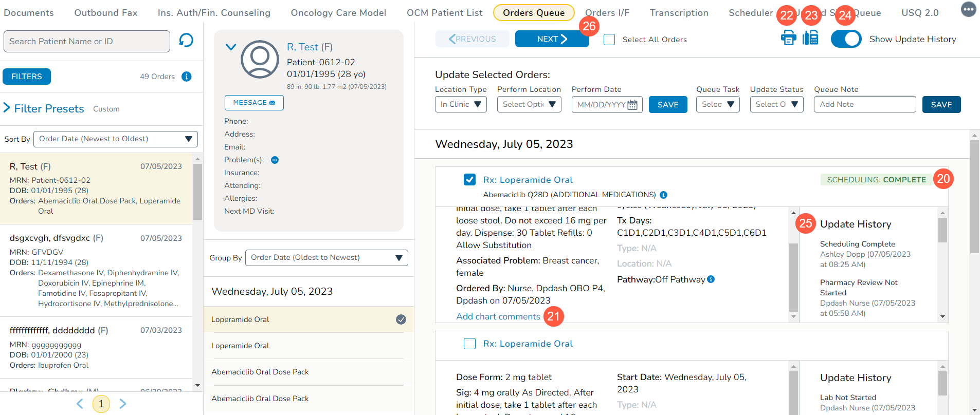Click info icon next to Abemaciclib Q28D
This screenshot has width=980, height=415.
click(x=664, y=195)
